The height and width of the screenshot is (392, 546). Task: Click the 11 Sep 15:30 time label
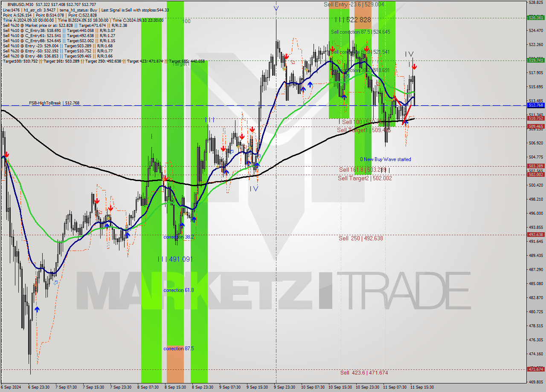422,387
